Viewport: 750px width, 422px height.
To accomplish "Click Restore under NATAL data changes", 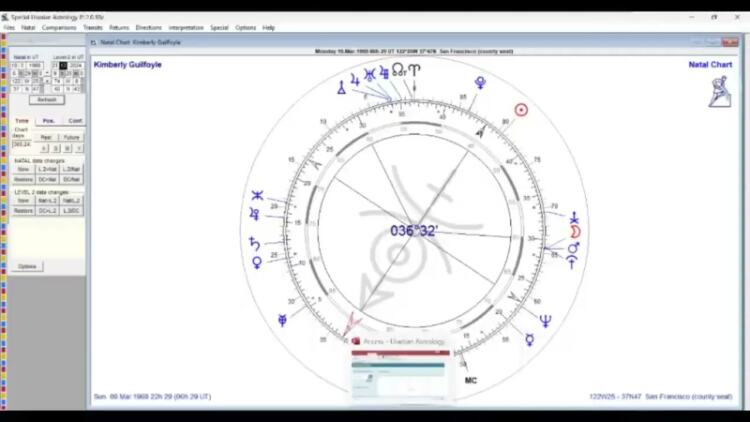I will pyautogui.click(x=23, y=179).
